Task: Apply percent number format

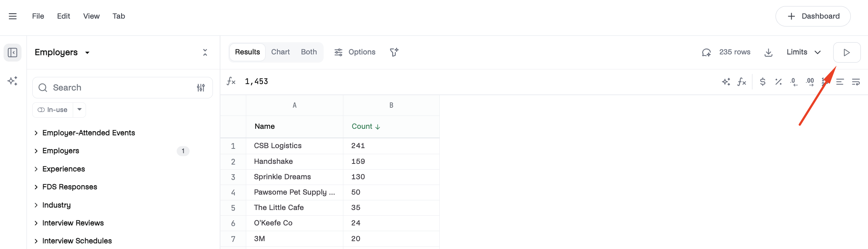Action: 778,82
